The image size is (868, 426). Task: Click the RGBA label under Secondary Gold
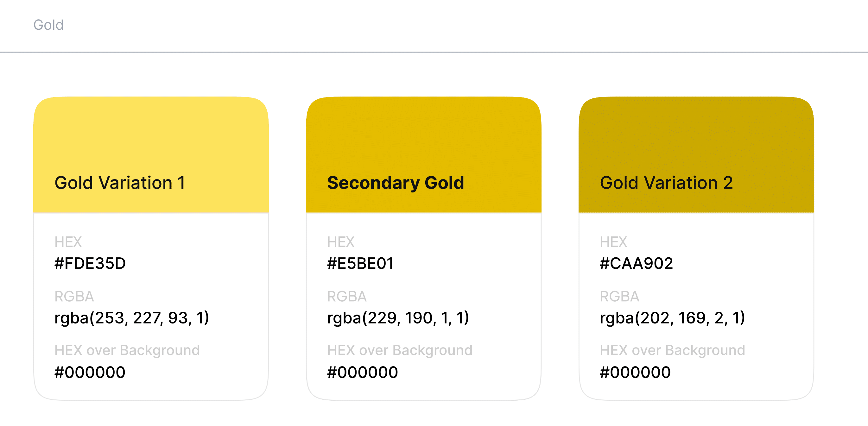point(347,296)
